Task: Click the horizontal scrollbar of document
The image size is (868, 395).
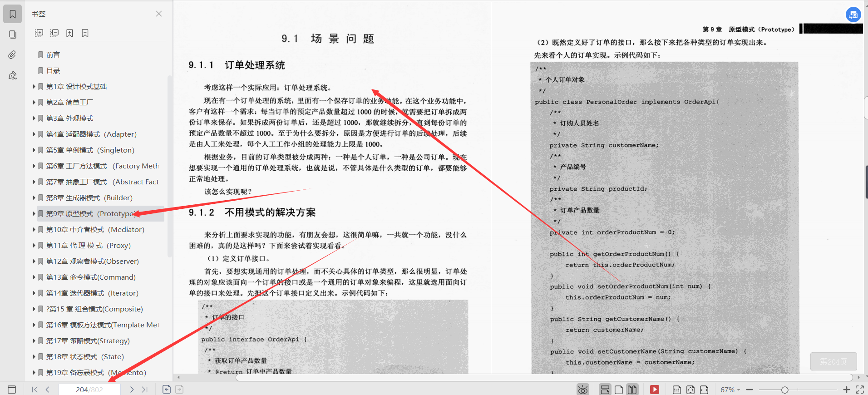Action: pyautogui.click(x=544, y=377)
